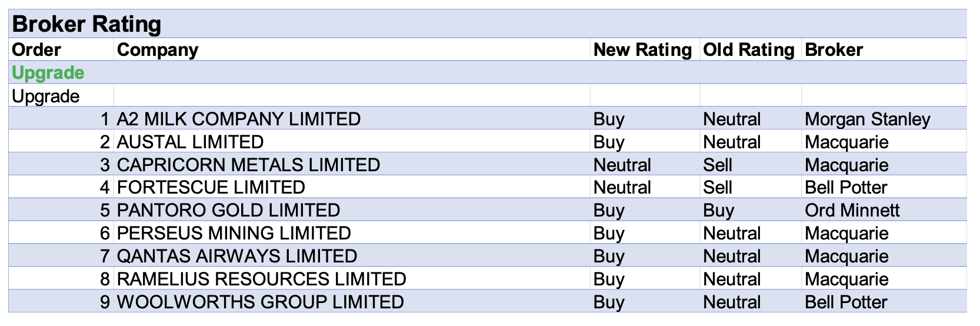Select the Broker column header
Image resolution: width=980 pixels, height=326 pixels.
pyautogui.click(x=834, y=50)
